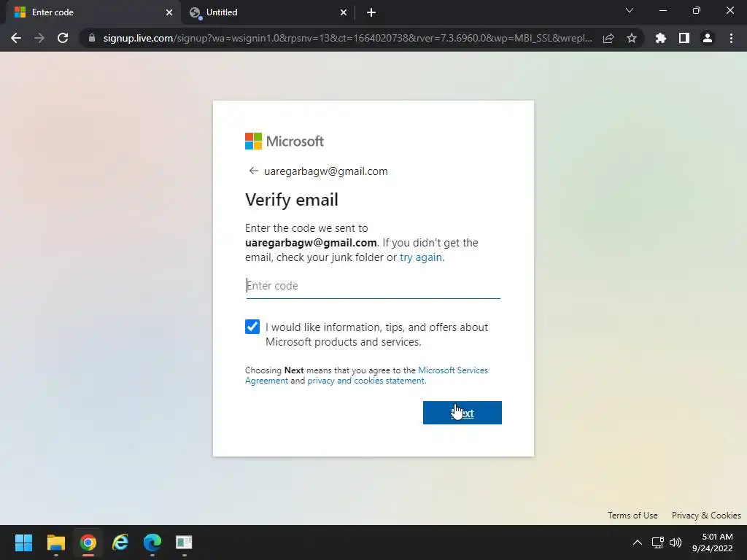
Task: Select the 'Enter code' tab
Action: coord(93,12)
